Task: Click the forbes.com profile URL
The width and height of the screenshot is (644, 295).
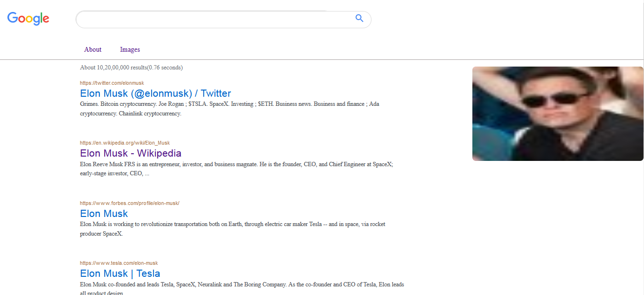Action: 130,203
